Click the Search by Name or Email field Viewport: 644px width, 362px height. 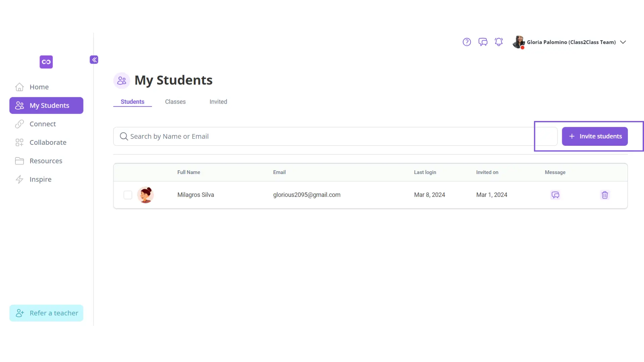tap(335, 136)
